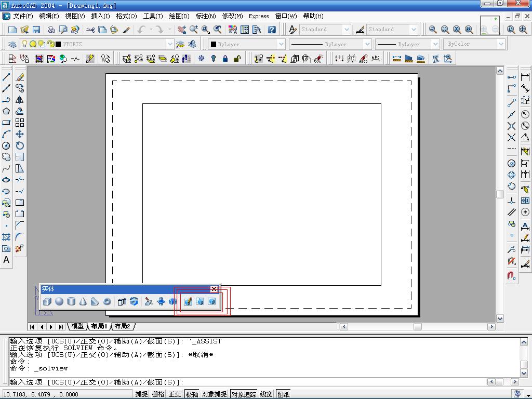Screen dimensions: 532x399
Task: Open the Help question mark icon
Action: (272, 30)
